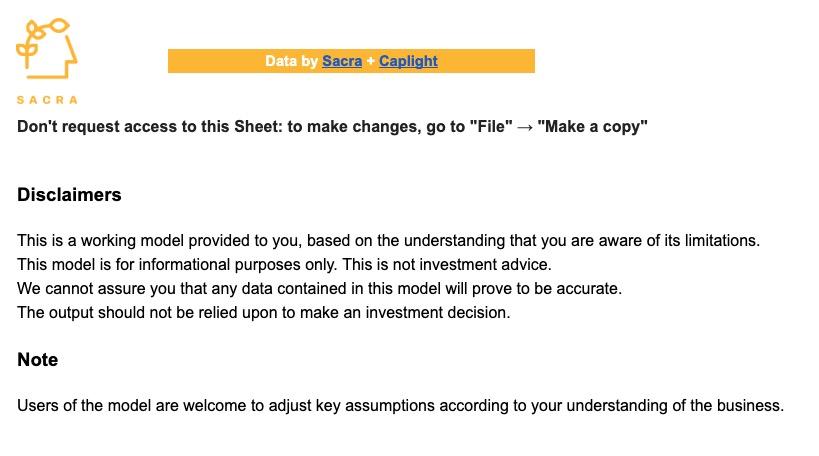This screenshot has width=819, height=456.
Task: Open the Sacra link in the banner
Action: click(x=342, y=61)
